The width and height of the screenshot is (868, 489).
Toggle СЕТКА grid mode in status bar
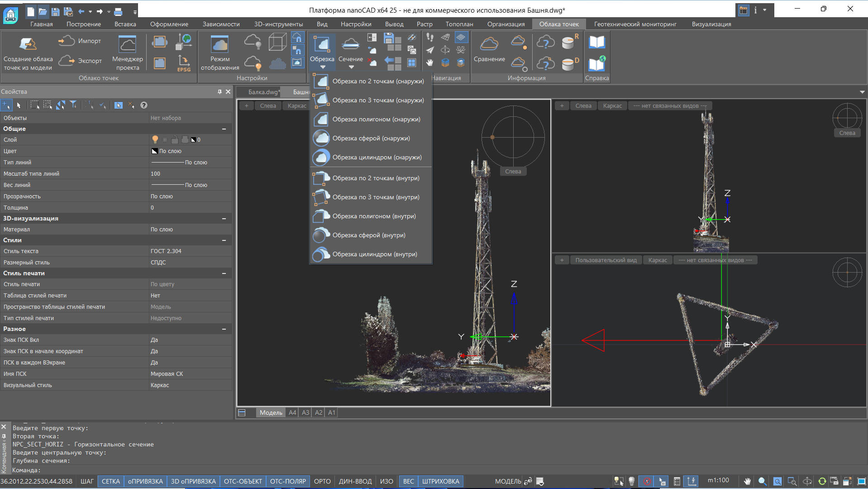pos(110,481)
